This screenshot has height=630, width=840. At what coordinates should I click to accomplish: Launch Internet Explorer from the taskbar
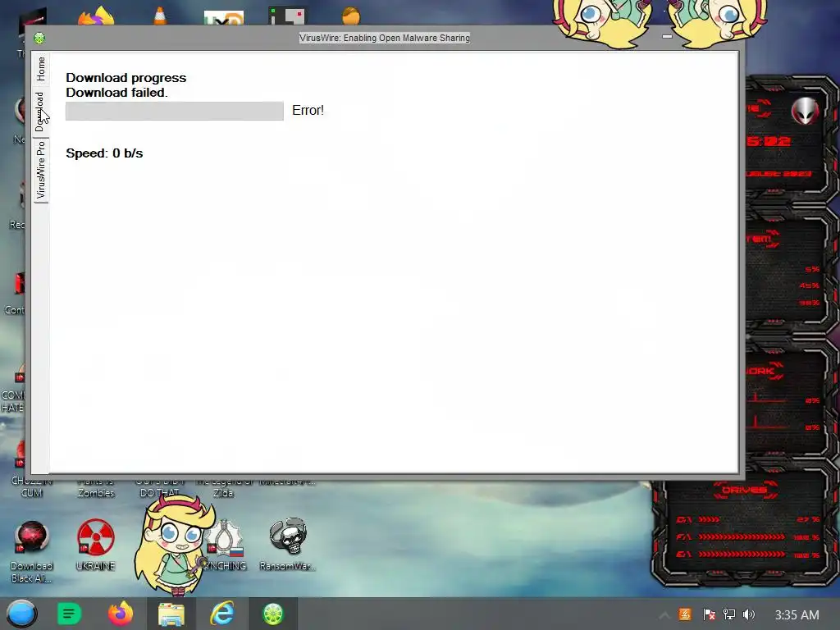coord(221,614)
